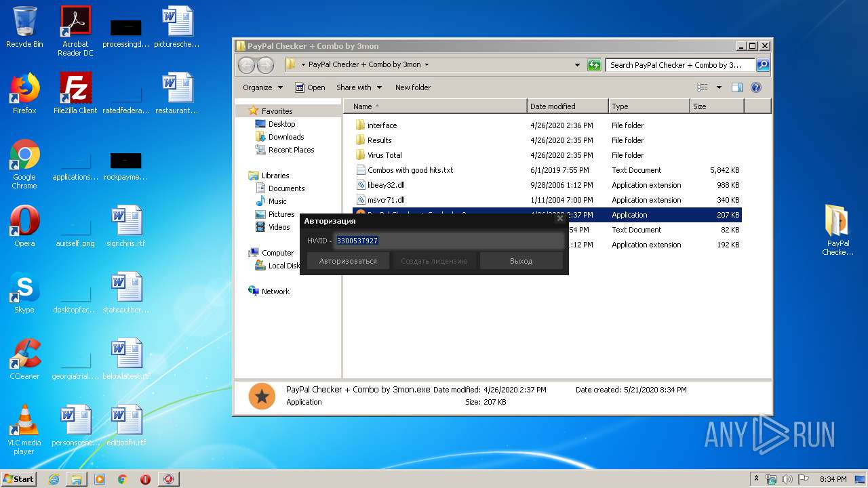The height and width of the screenshot is (488, 868).
Task: Select the Results folder
Action: (379, 140)
